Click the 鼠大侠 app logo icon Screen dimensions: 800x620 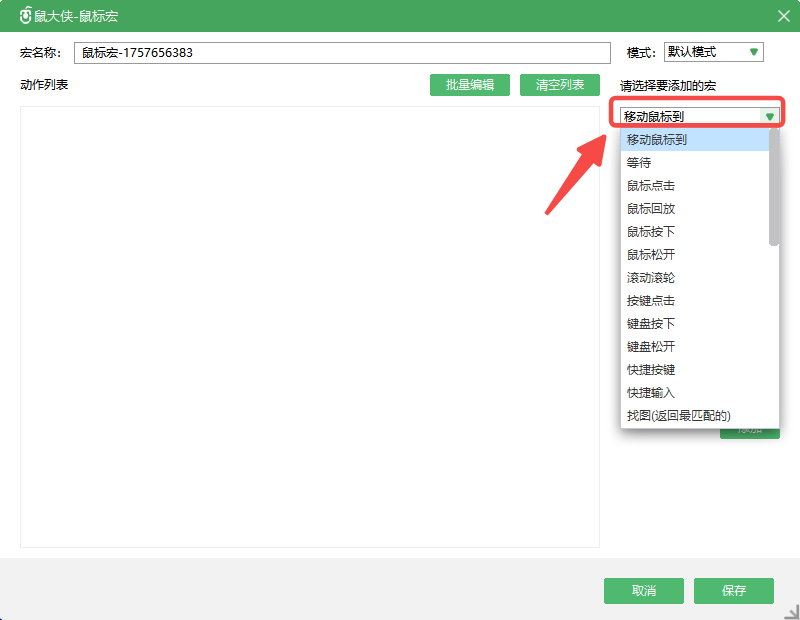point(25,16)
